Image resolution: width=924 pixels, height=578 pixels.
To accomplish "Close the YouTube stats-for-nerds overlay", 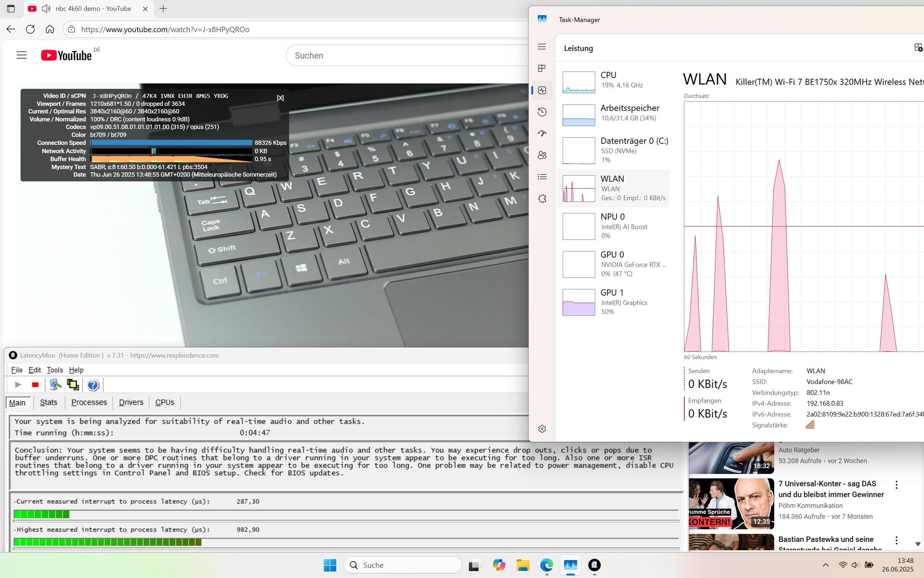I will tap(280, 98).
